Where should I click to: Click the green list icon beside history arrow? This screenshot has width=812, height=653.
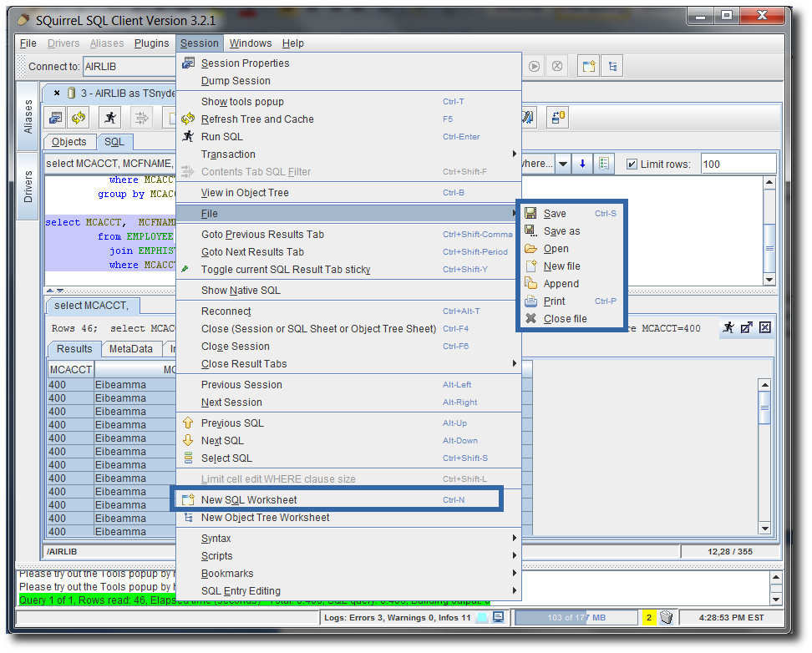pos(604,165)
